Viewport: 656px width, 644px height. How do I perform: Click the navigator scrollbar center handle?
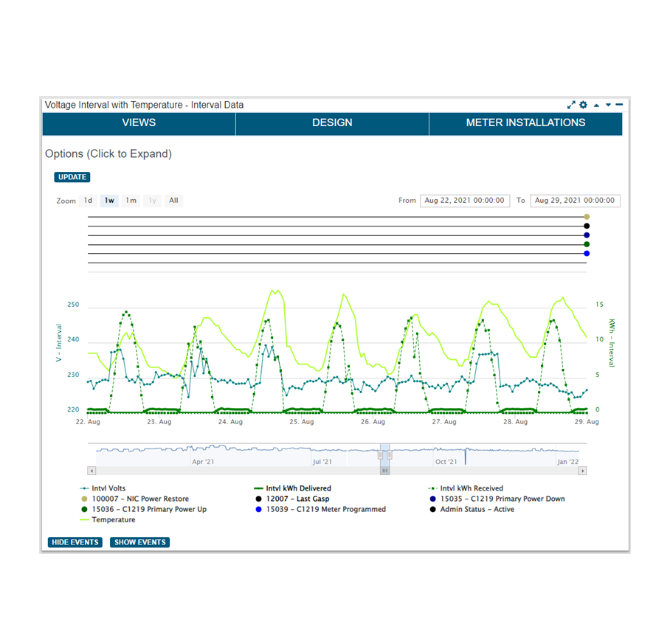[x=384, y=471]
